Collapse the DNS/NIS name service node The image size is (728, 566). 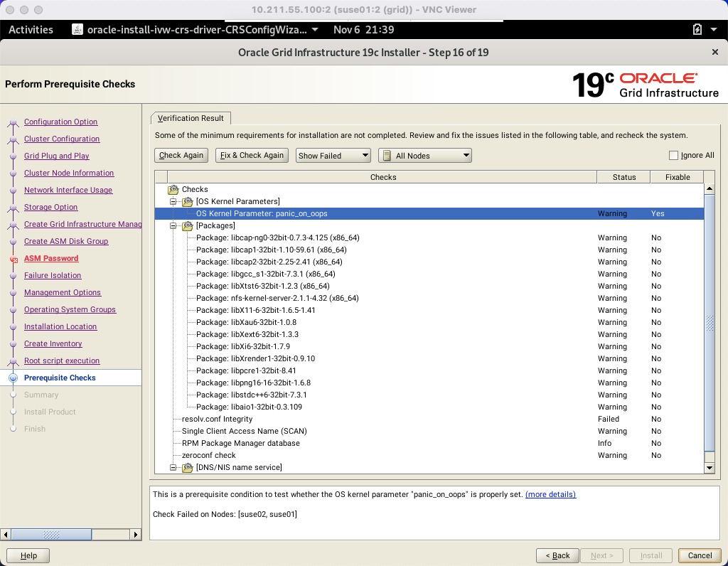click(173, 468)
